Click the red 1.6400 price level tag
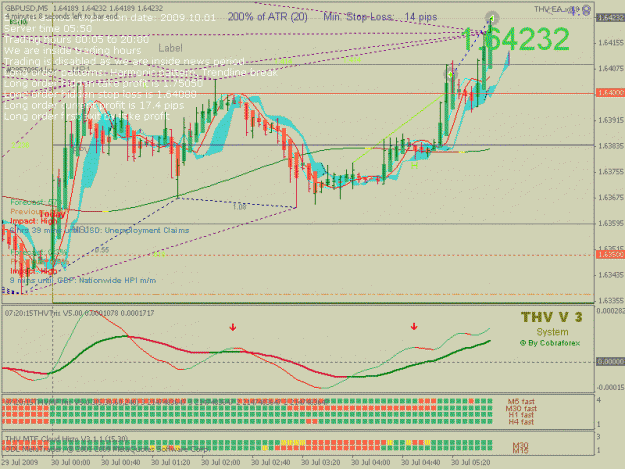 tap(610, 93)
